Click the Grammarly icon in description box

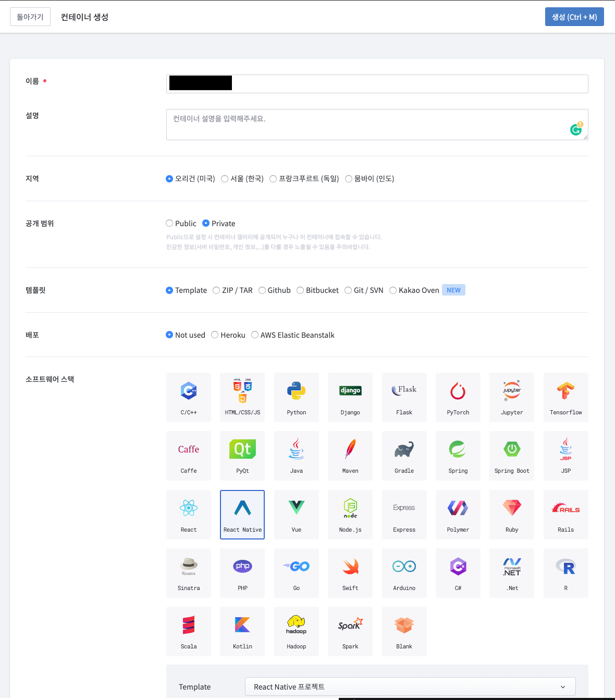(576, 129)
